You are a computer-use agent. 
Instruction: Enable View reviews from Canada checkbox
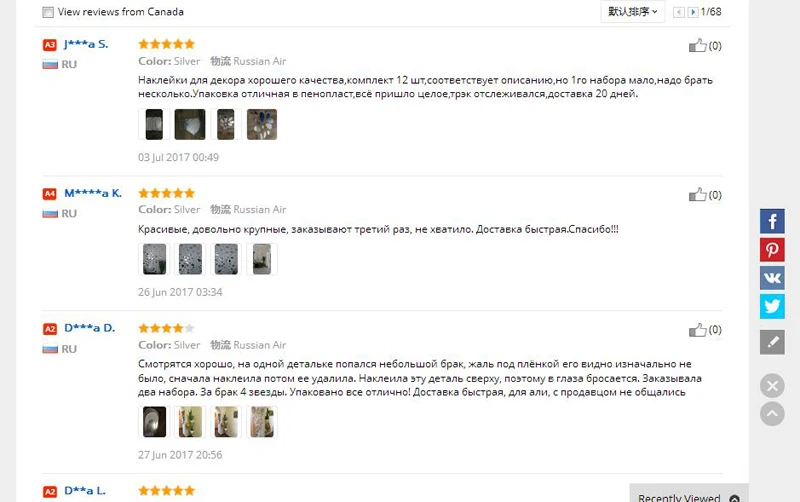[x=48, y=12]
